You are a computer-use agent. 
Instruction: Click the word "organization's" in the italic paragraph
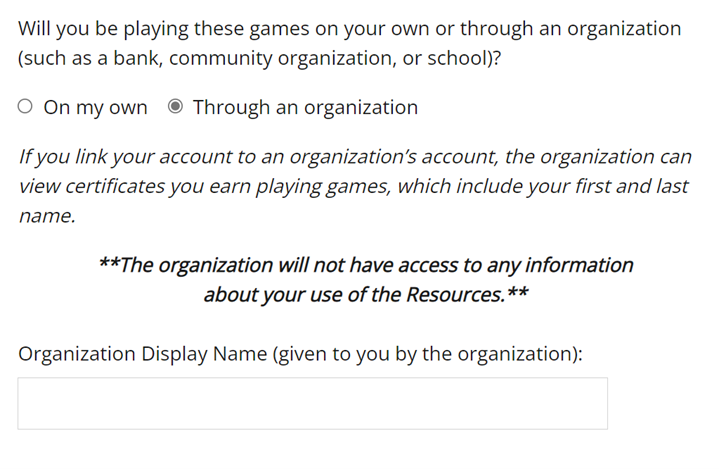click(x=353, y=157)
